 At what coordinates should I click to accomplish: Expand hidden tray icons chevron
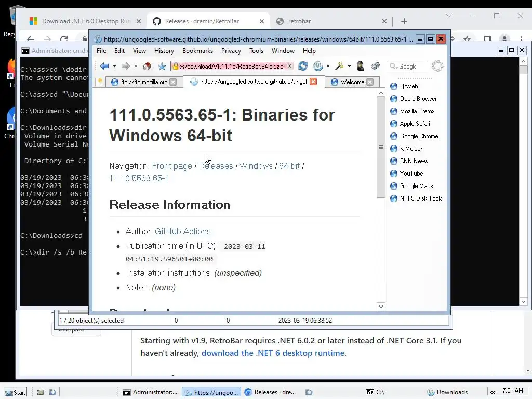pyautogui.click(x=493, y=392)
